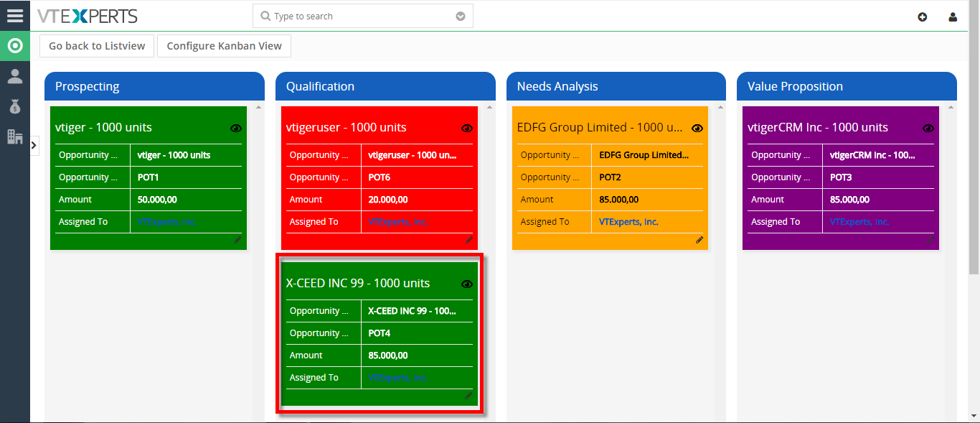Open the search box dropdown arrow
Image resolution: width=980 pixels, height=423 pixels.
pos(461,17)
